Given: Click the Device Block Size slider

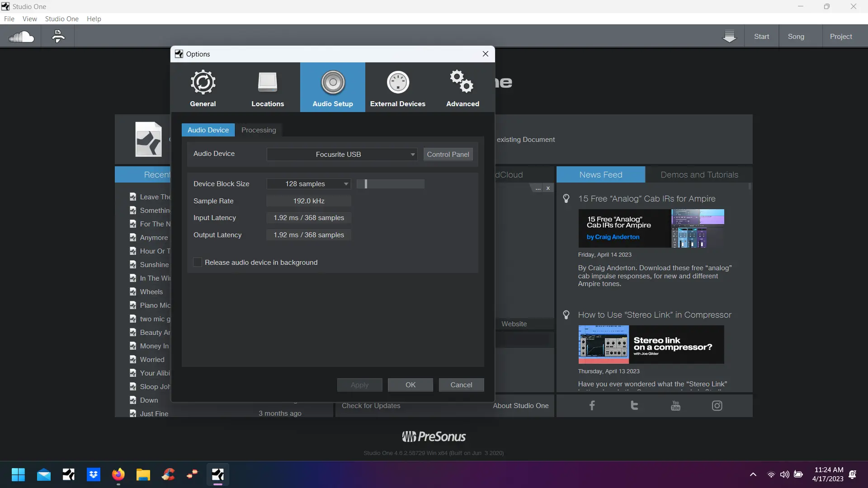Looking at the screenshot, I should pyautogui.click(x=391, y=184).
